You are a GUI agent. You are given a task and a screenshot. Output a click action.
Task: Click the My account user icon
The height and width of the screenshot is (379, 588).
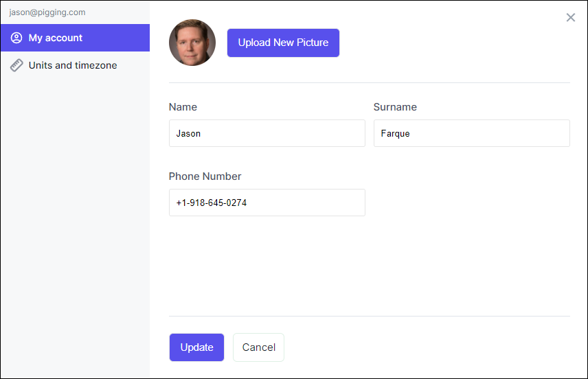click(x=16, y=38)
